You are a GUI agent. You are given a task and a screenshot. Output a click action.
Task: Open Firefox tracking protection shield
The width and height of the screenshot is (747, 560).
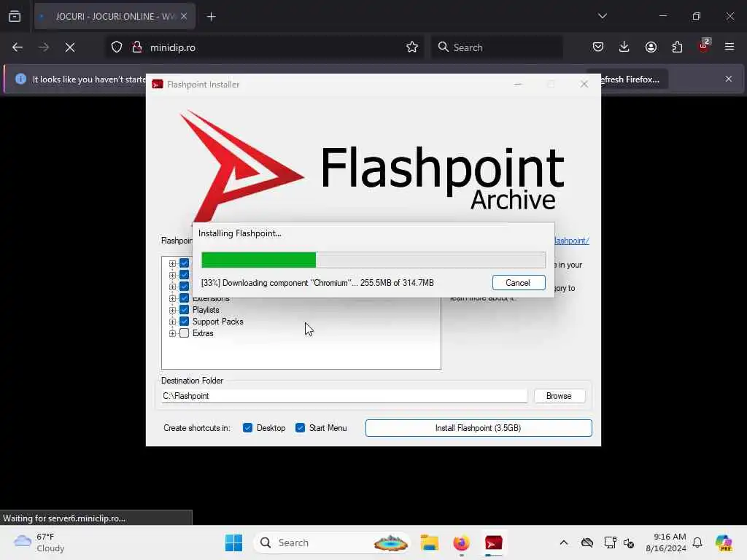(117, 47)
